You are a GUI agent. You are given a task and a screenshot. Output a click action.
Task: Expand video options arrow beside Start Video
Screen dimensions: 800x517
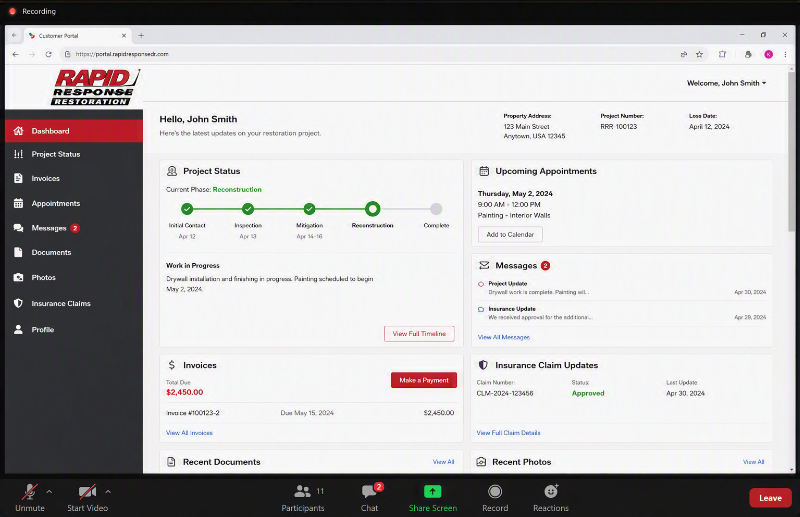(x=108, y=492)
